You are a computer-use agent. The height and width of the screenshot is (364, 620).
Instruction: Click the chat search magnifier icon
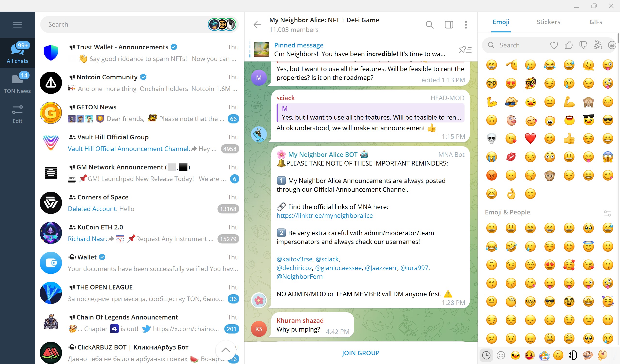pyautogui.click(x=429, y=25)
